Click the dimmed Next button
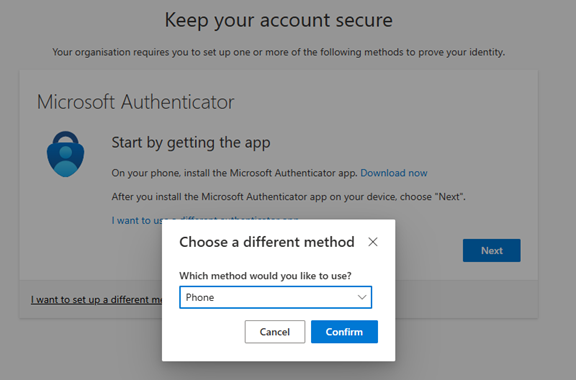 click(492, 250)
